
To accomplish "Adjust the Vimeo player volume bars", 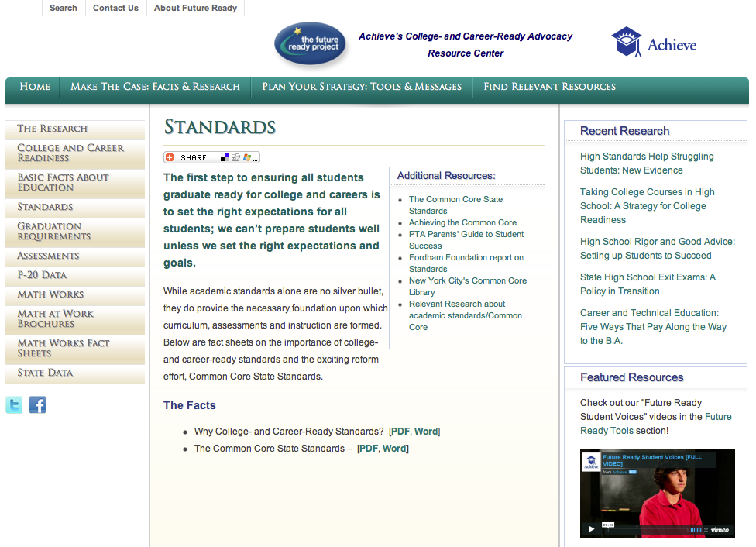I will tap(696, 530).
